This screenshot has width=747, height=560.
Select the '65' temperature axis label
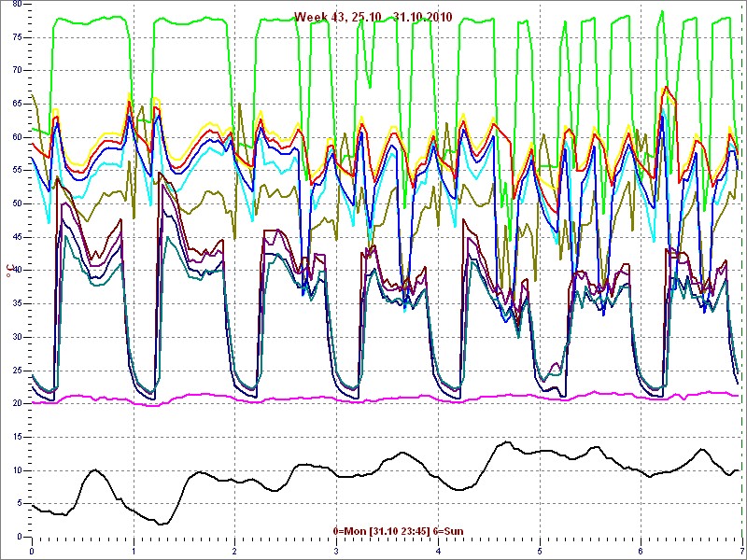coord(16,104)
